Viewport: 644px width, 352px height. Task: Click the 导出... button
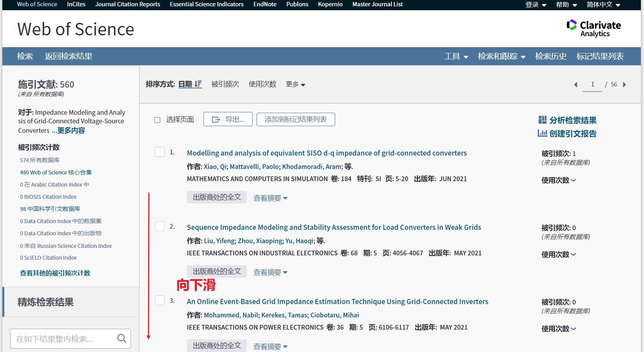(x=228, y=119)
